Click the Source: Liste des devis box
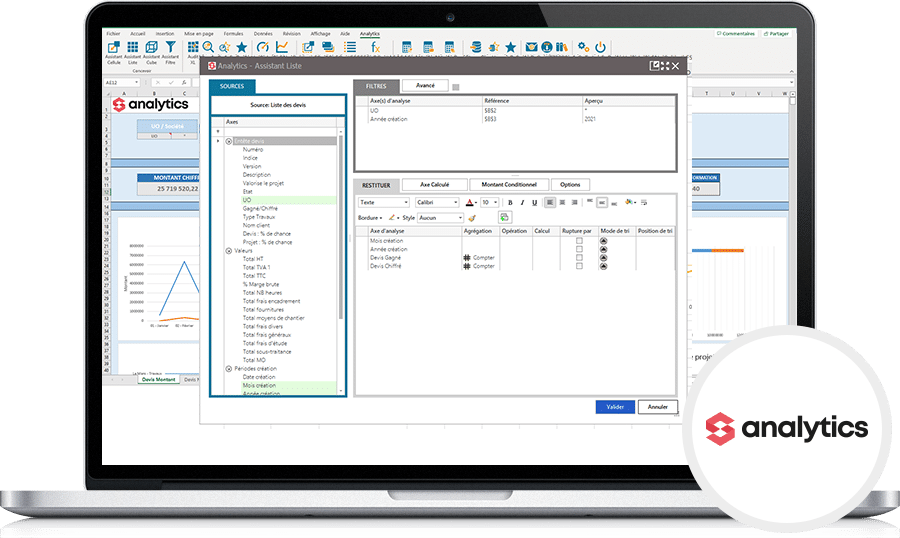The height and width of the screenshot is (538, 900). click(278, 105)
